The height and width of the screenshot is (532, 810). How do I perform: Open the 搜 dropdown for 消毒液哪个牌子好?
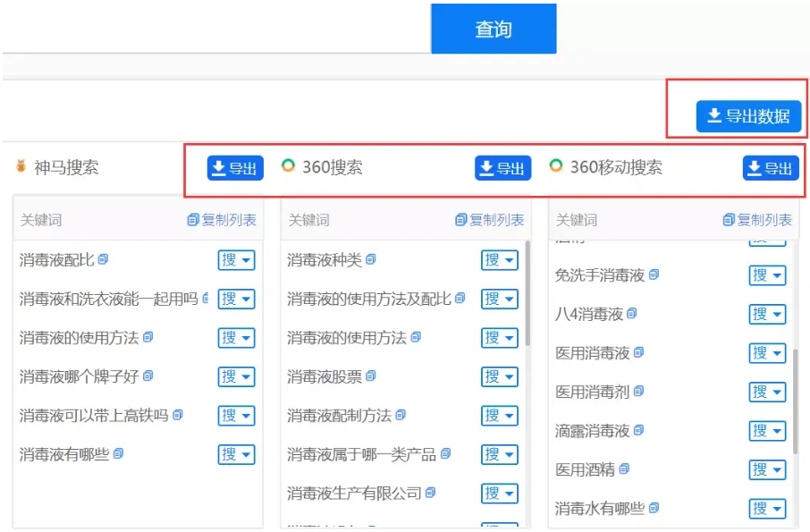[237, 376]
